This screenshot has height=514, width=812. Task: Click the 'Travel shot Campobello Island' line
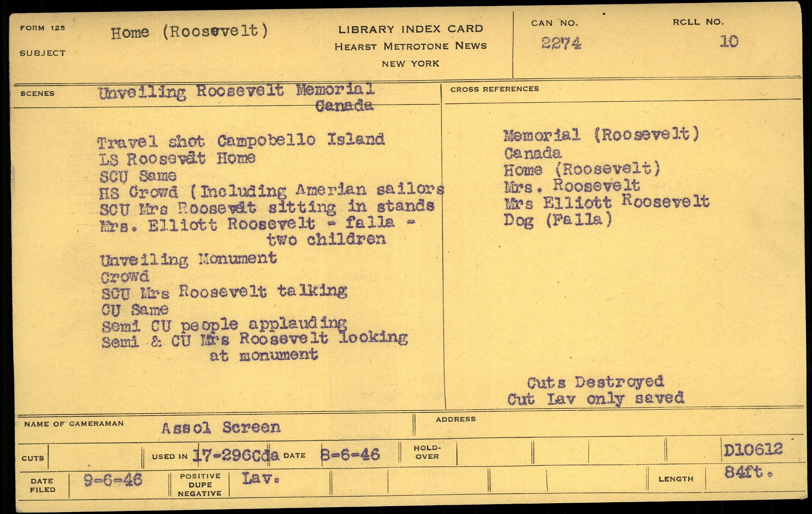241,141
